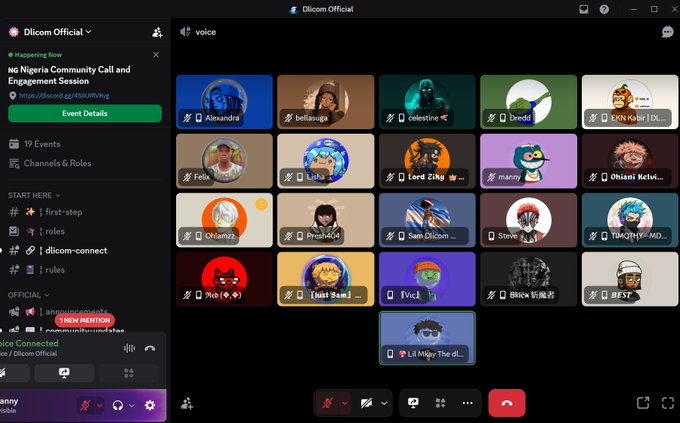The image size is (680, 423).
Task: Unmute microphone in call controls
Action: tap(327, 403)
